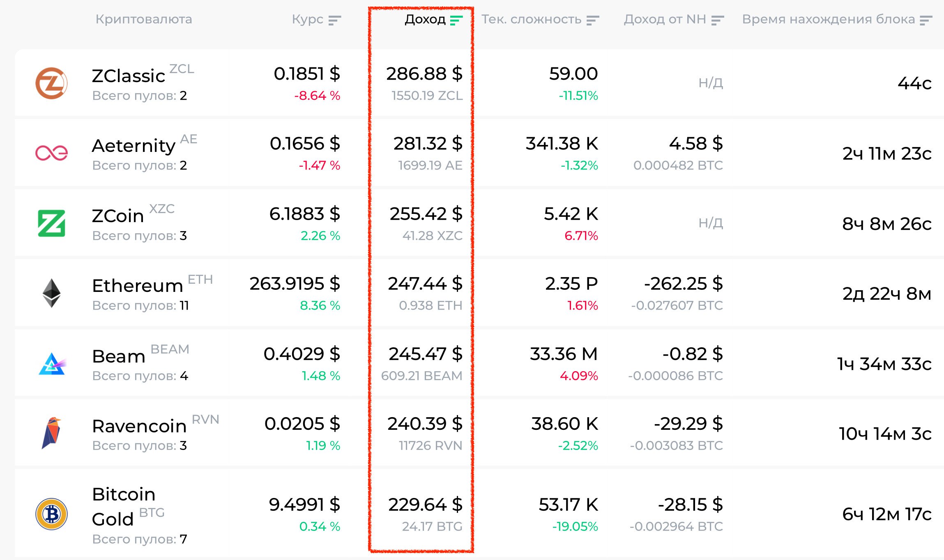This screenshot has height=560, width=944.
Task: Click Ethereum pools count 'Всего пулов: 11'
Action: click(x=140, y=305)
